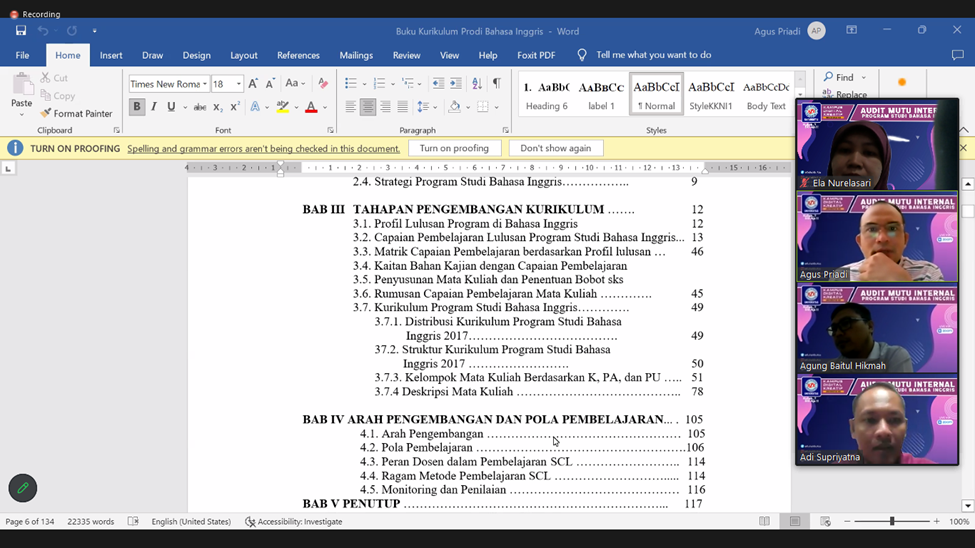
Task: Zoom in with the plus button
Action: pyautogui.click(x=936, y=521)
